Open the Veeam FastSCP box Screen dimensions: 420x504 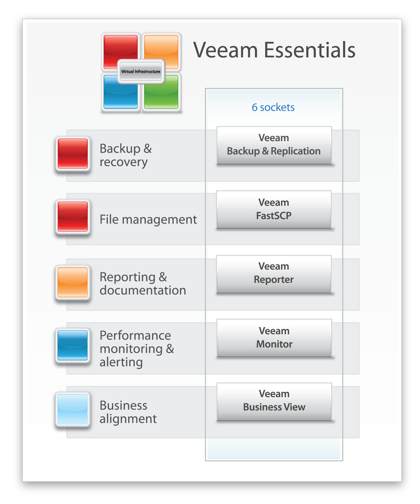pyautogui.click(x=274, y=210)
